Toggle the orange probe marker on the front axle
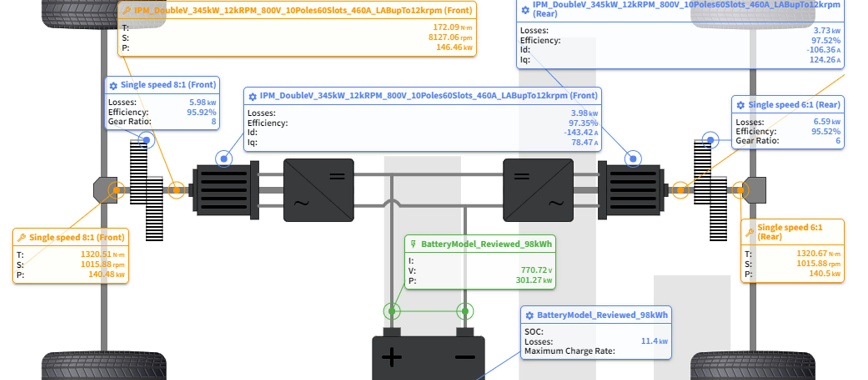This screenshot has height=380, width=868. click(x=116, y=190)
